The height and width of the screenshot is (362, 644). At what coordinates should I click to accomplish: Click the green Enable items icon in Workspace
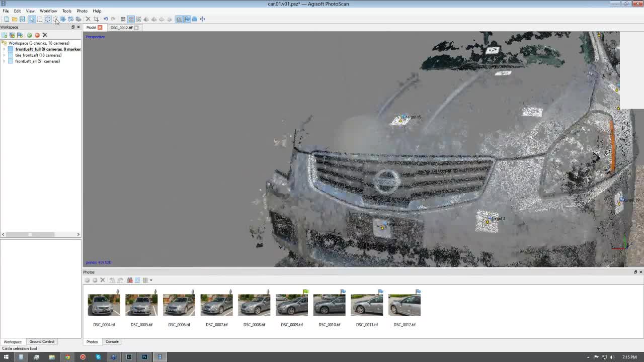29,35
